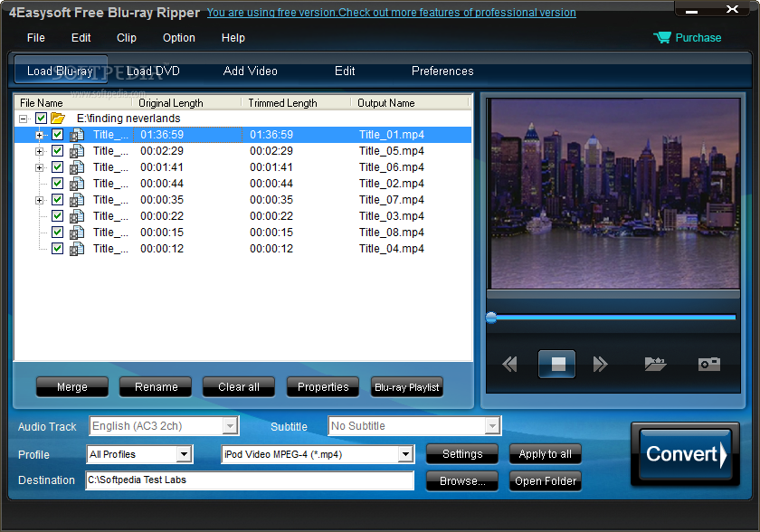Click Apply to all button
This screenshot has width=760, height=532.
[x=546, y=454]
